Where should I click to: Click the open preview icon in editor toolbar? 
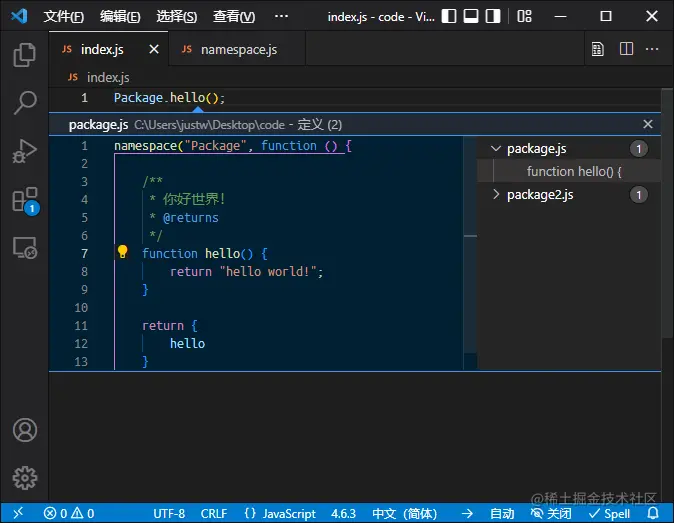point(597,49)
